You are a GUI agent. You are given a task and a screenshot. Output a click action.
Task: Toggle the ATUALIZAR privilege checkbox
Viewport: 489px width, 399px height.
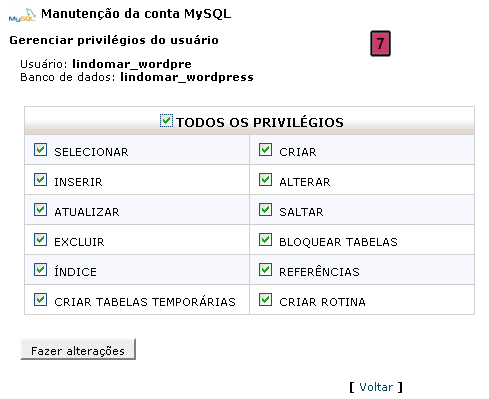[40, 210]
